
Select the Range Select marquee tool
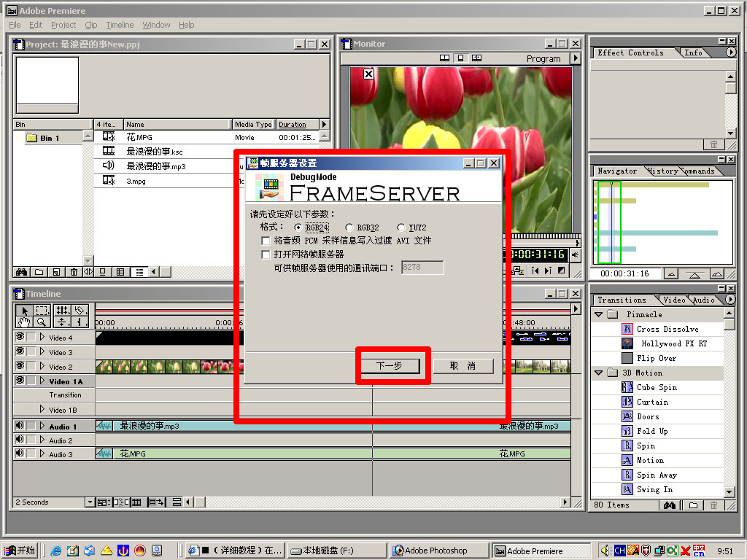pos(42,311)
